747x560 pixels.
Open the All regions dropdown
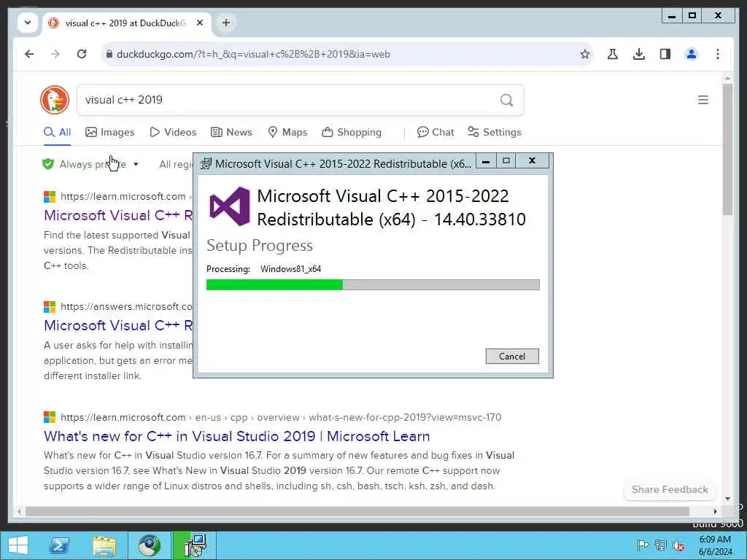(x=176, y=164)
